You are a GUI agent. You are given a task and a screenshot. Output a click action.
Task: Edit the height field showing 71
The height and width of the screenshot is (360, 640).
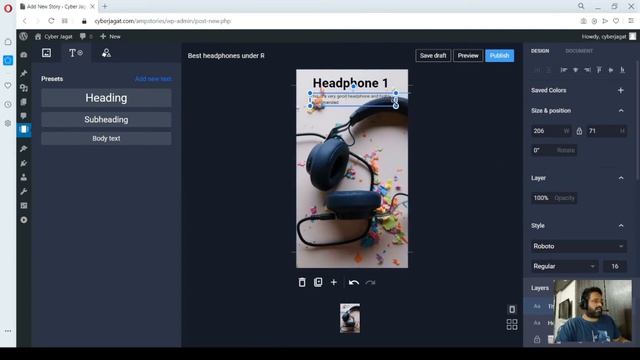[x=606, y=131]
